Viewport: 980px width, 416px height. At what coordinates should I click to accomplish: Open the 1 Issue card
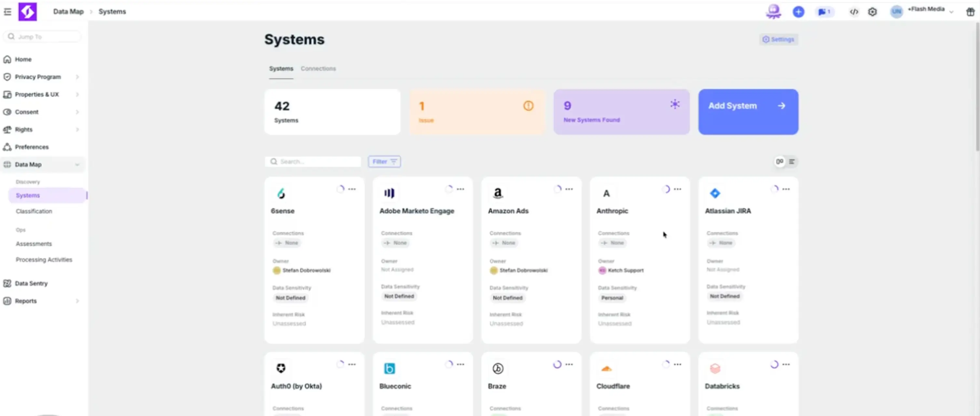point(477,112)
